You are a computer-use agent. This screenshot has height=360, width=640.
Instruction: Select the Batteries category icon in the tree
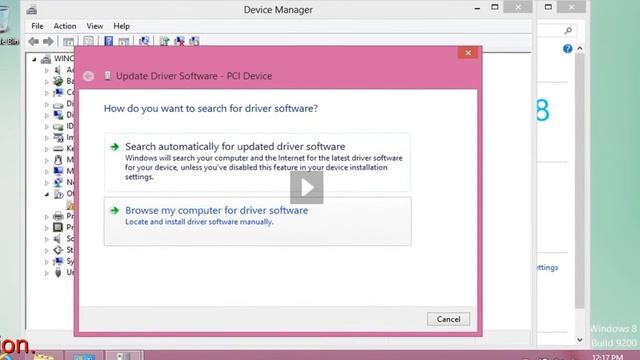click(x=58, y=81)
